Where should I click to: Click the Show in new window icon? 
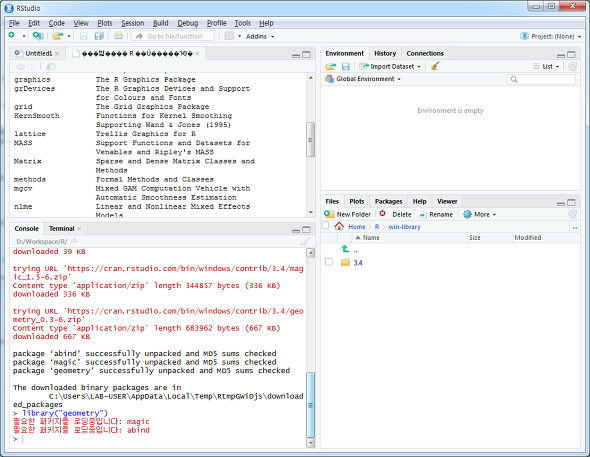[50, 67]
